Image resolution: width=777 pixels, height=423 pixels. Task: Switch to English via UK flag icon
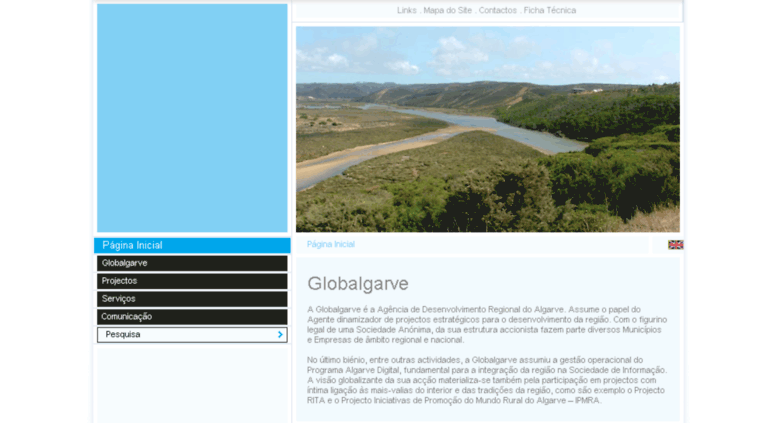pyautogui.click(x=675, y=245)
